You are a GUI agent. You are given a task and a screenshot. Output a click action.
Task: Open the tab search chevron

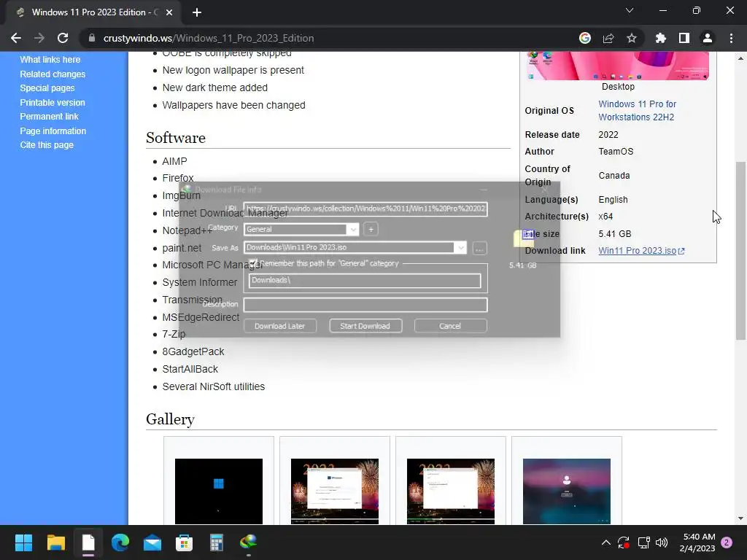[x=630, y=10]
